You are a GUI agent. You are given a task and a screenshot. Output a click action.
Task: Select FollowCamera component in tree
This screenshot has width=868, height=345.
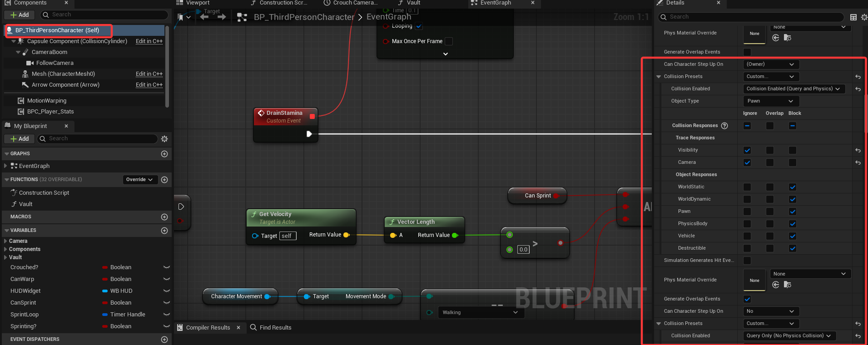point(55,63)
